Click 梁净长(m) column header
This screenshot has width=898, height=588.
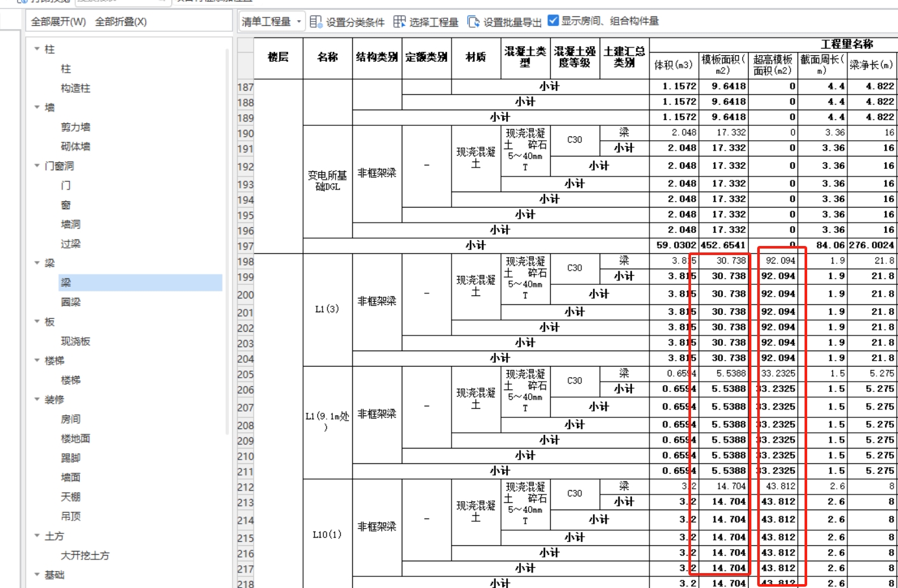coord(872,66)
